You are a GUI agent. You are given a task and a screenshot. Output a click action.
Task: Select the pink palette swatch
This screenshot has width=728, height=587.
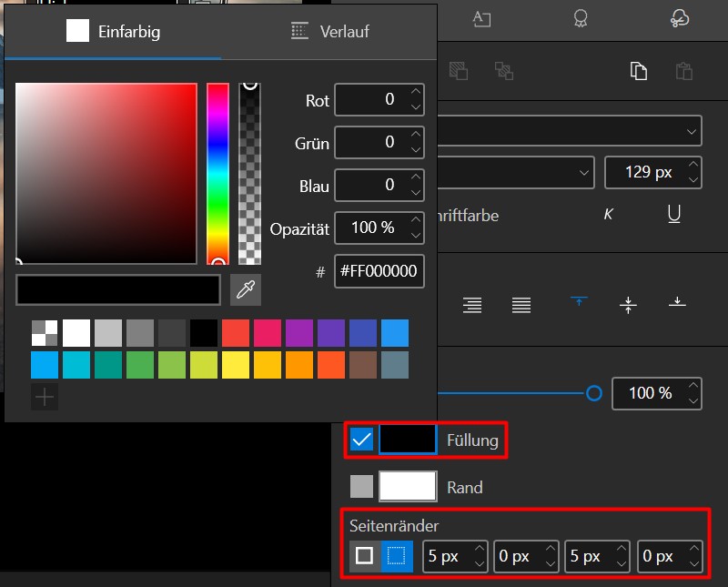coord(268,333)
